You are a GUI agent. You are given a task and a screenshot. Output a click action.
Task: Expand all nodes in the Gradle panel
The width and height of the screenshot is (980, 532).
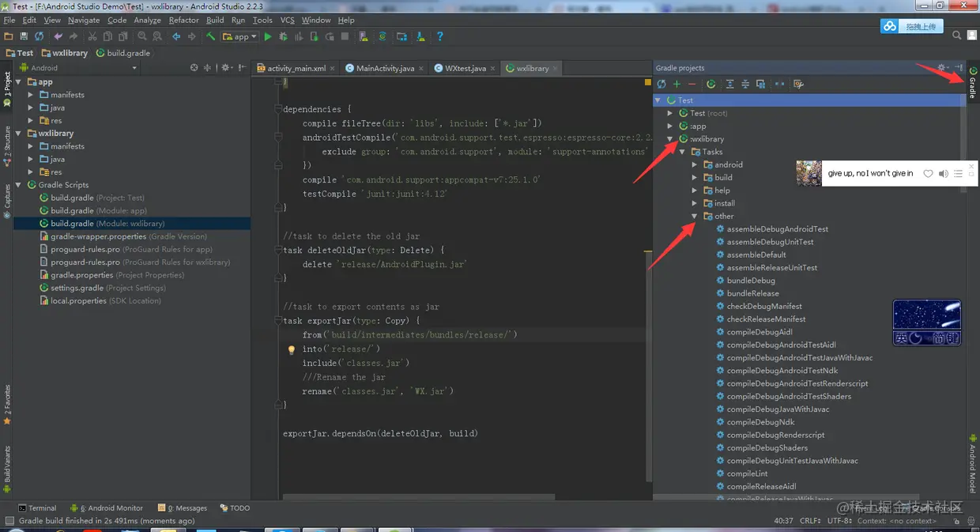pos(729,84)
